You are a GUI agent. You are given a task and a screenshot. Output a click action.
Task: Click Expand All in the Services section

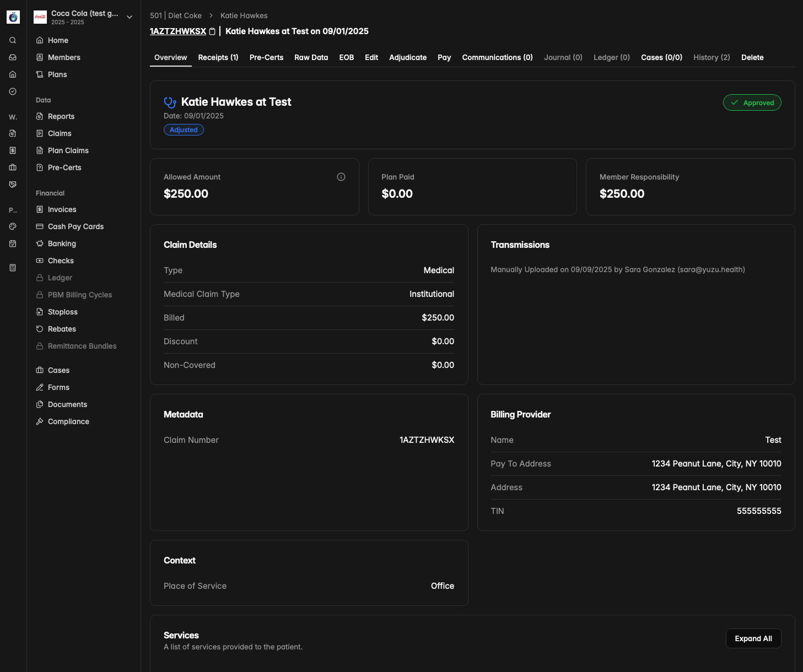pos(753,638)
